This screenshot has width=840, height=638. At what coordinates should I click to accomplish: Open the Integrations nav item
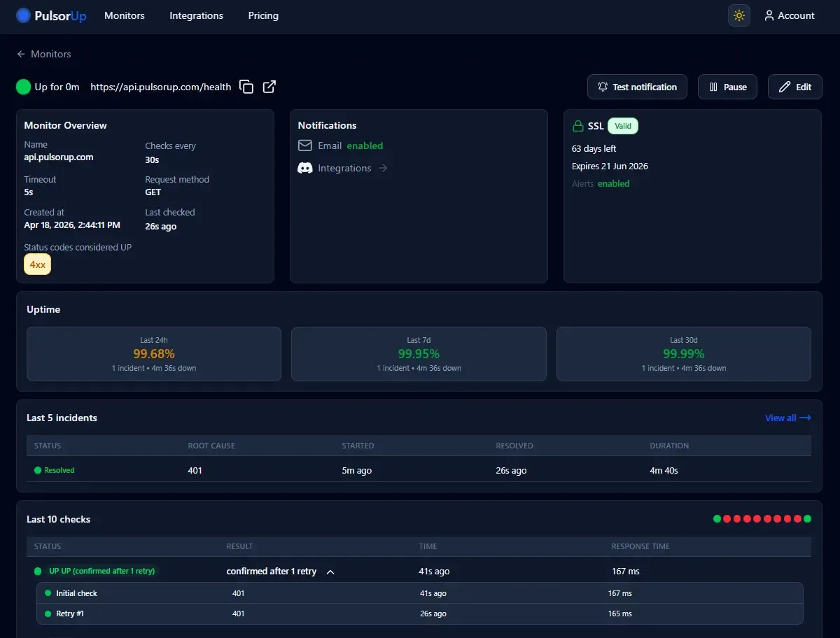click(197, 15)
